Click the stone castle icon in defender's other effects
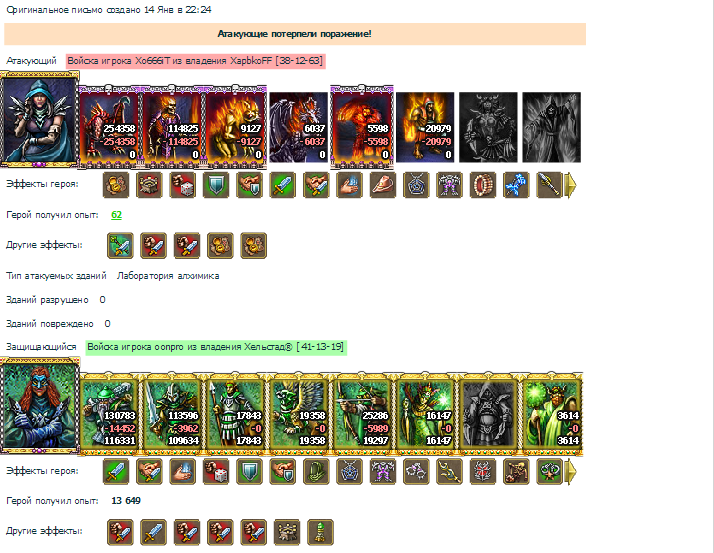Viewport: 714px width, 553px height. tap(287, 532)
